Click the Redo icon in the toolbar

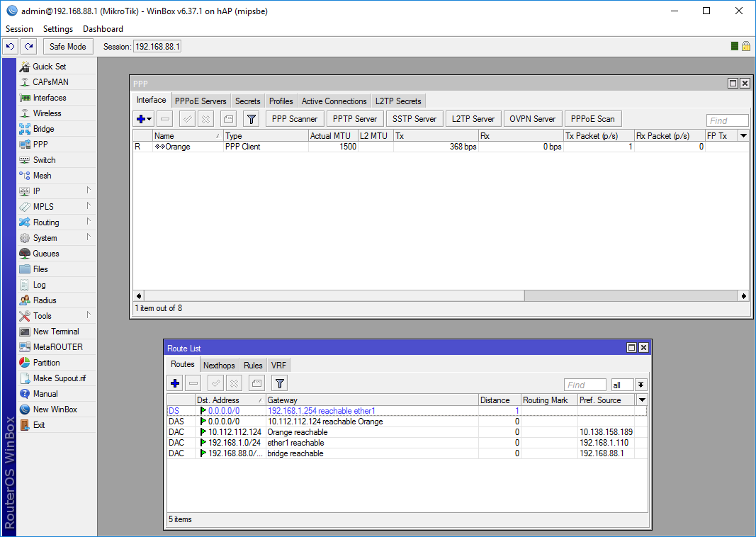click(28, 46)
